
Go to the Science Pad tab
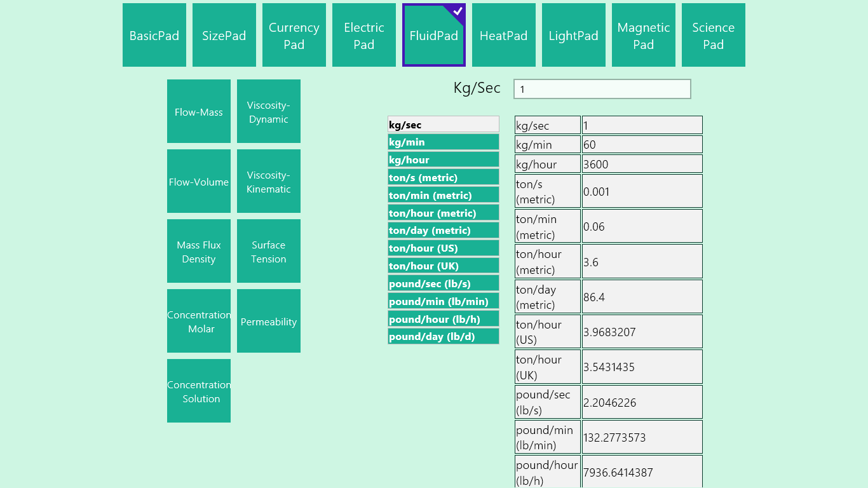tap(714, 35)
